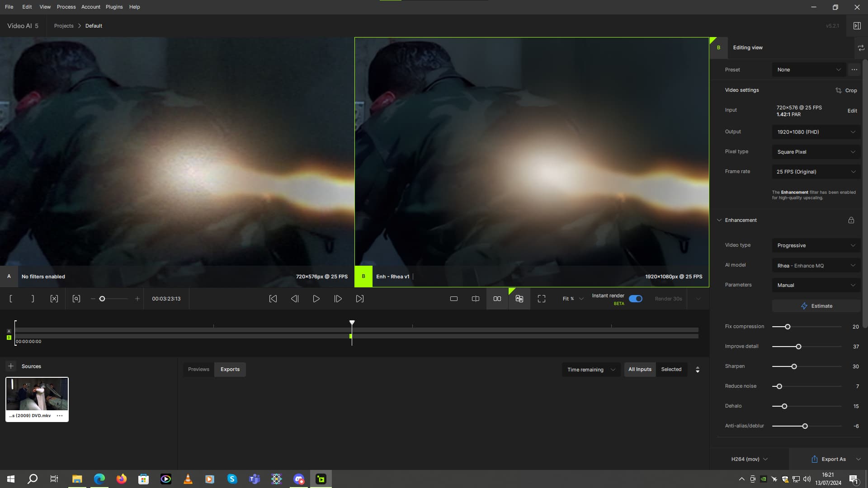Toggle Instant render switch

point(636,299)
